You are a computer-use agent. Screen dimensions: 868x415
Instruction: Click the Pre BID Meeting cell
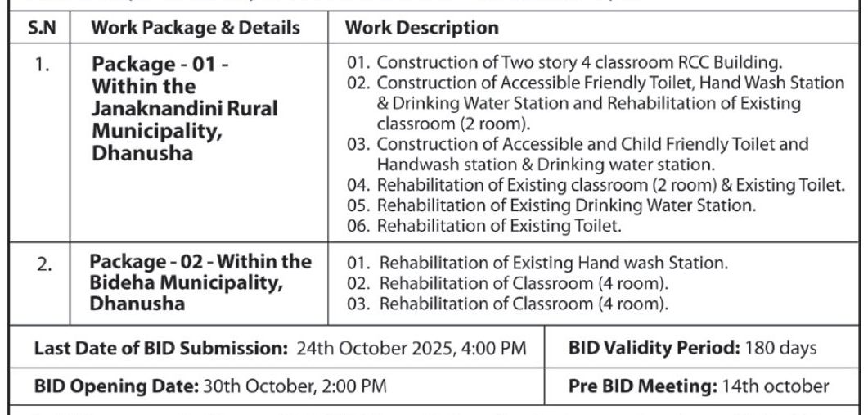[x=698, y=386]
